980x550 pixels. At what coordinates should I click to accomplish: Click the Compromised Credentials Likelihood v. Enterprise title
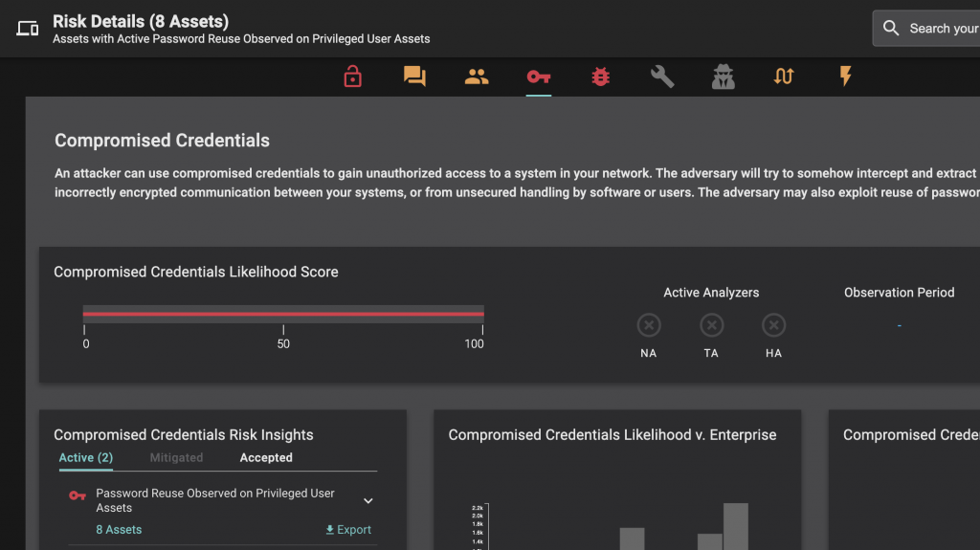click(x=612, y=435)
